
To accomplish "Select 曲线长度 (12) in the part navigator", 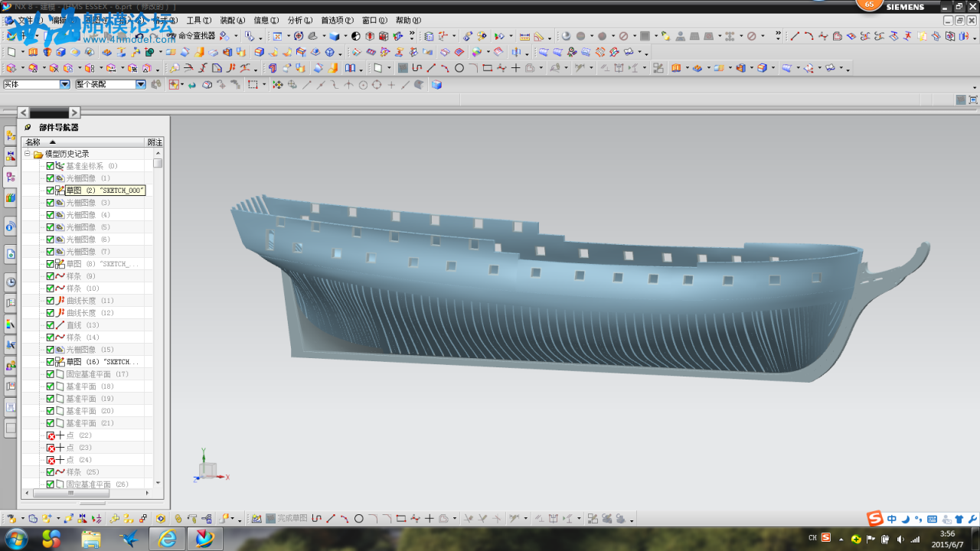I will [x=90, y=313].
